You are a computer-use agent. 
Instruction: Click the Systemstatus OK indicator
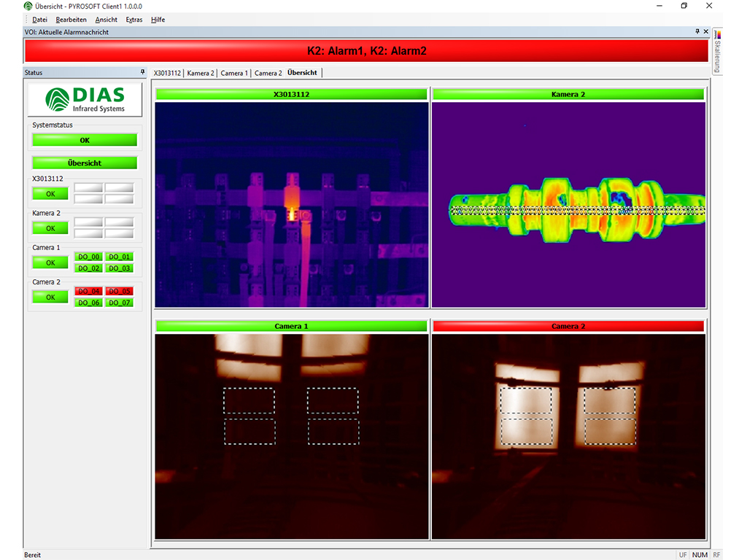(84, 139)
